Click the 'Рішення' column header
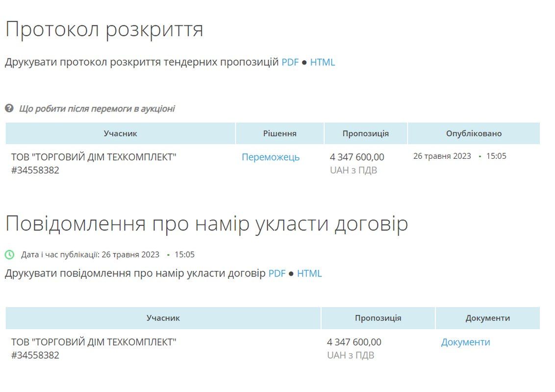555x392 pixels. pos(279,133)
